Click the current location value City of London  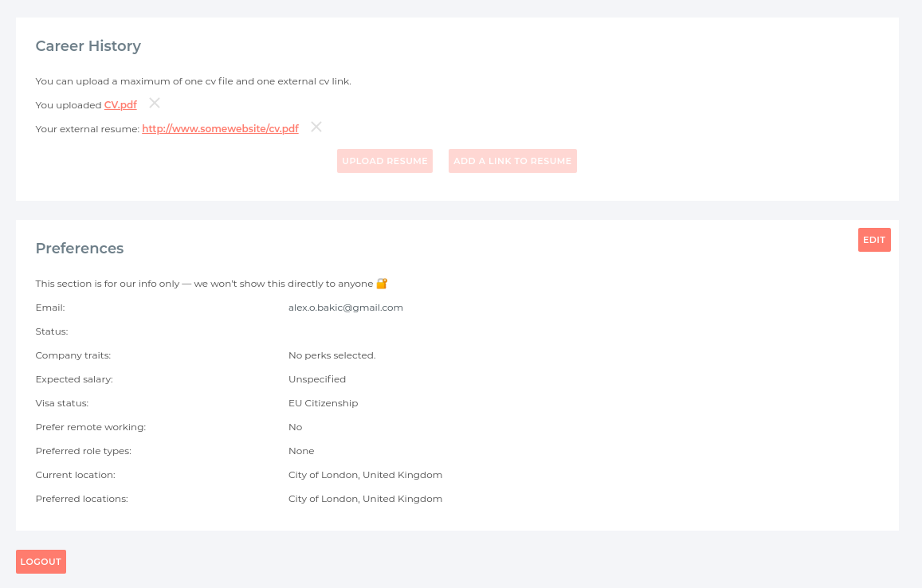click(x=365, y=475)
